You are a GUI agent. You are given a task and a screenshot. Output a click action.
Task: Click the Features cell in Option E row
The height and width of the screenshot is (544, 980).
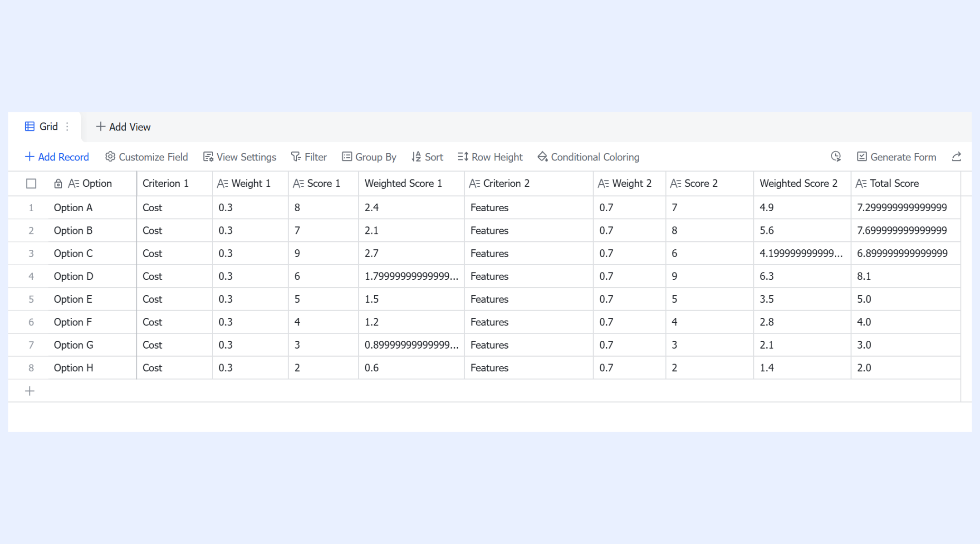pos(529,299)
